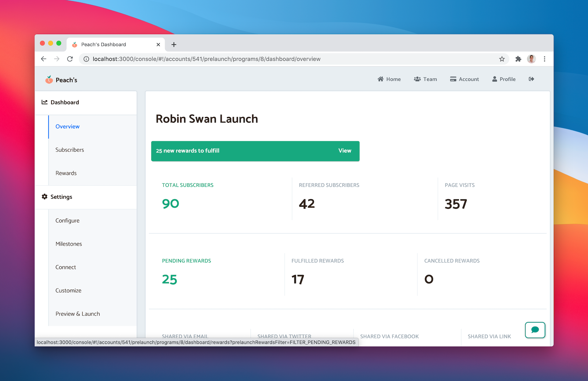Click Referred Subscribers count 42
588x381 pixels.
click(307, 203)
